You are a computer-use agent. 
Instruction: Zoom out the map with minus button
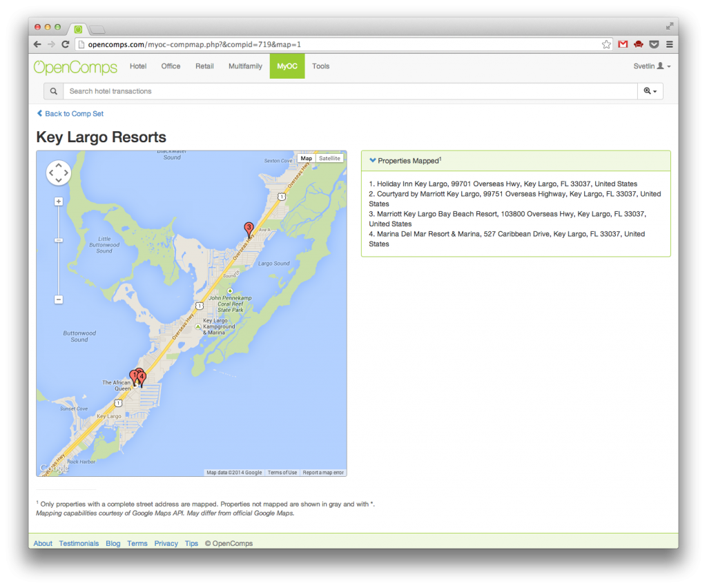pos(59,300)
